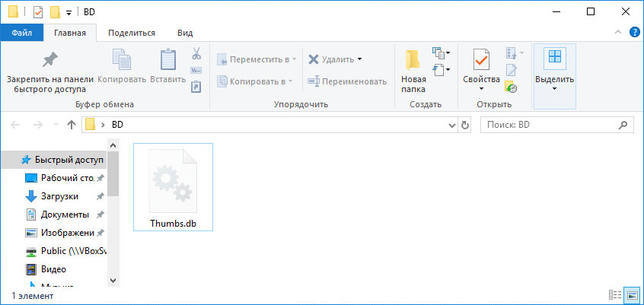The width and height of the screenshot is (644, 305).
Task: Click Новая папка folder icon
Action: (x=412, y=60)
